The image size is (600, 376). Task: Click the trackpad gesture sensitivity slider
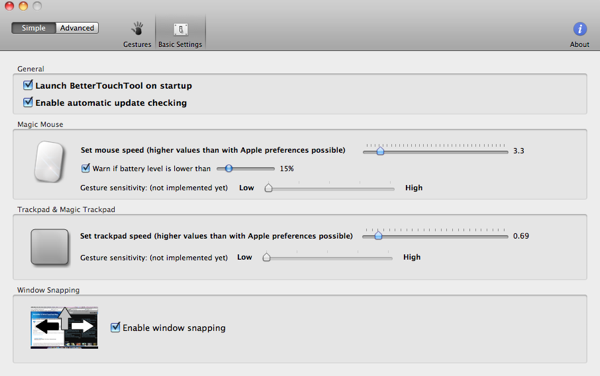pos(328,257)
